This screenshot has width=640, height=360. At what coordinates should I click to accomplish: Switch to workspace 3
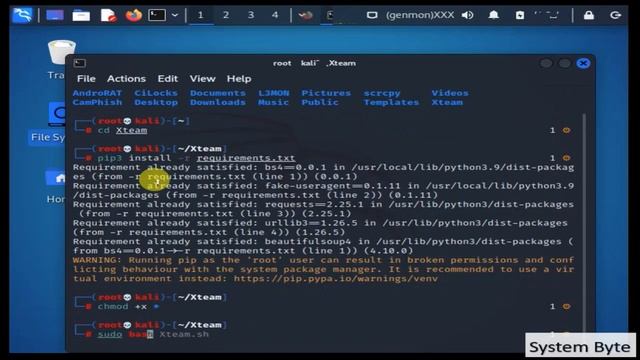point(251,16)
